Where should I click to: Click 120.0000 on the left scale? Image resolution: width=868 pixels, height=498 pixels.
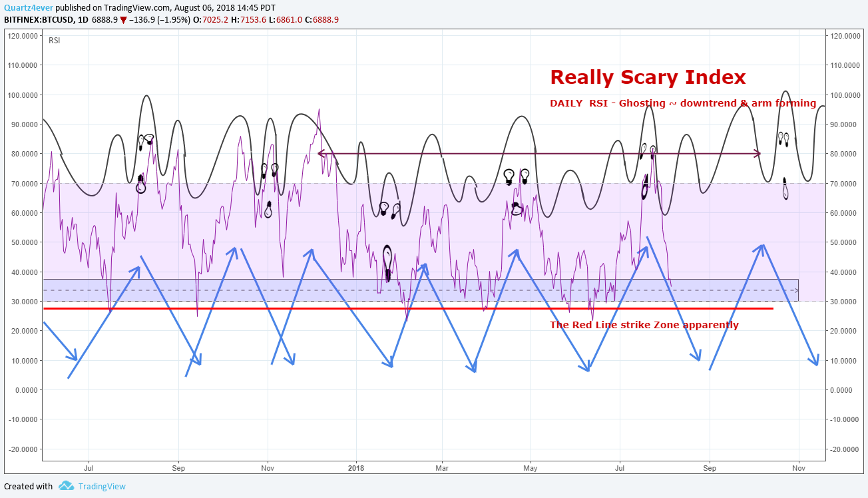click(22, 36)
